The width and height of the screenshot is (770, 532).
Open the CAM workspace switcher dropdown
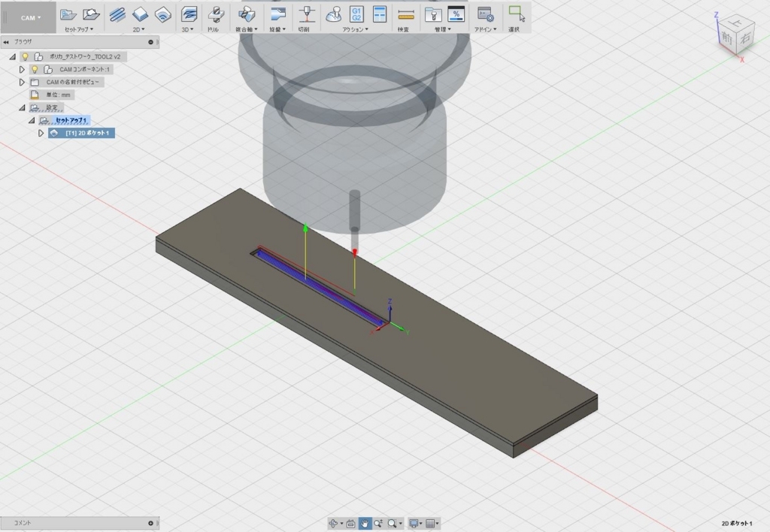(31, 18)
